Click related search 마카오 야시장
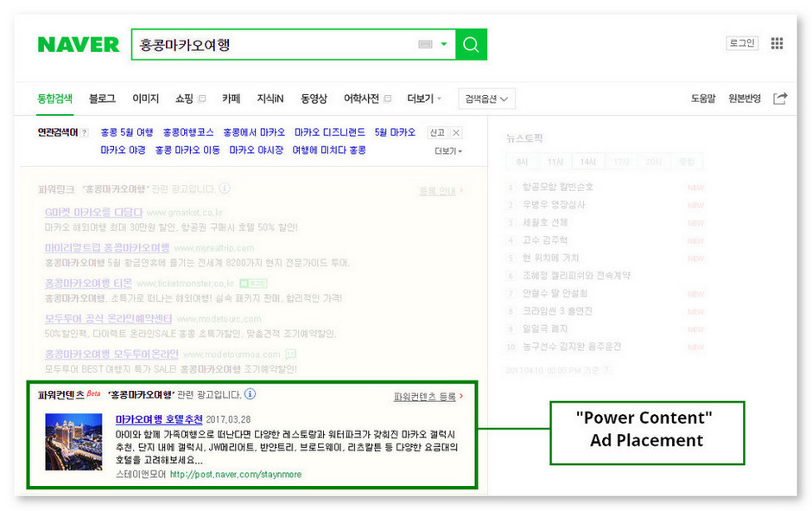812x511 pixels. [x=257, y=150]
